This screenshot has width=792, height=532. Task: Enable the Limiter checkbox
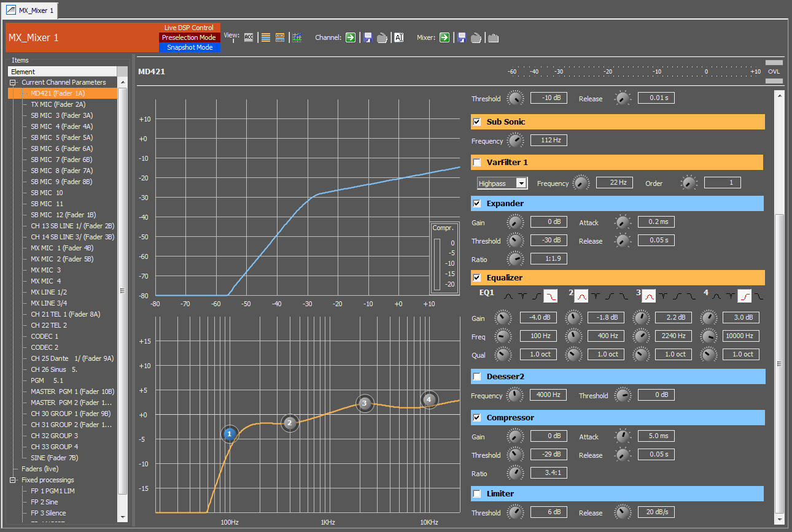(477, 494)
